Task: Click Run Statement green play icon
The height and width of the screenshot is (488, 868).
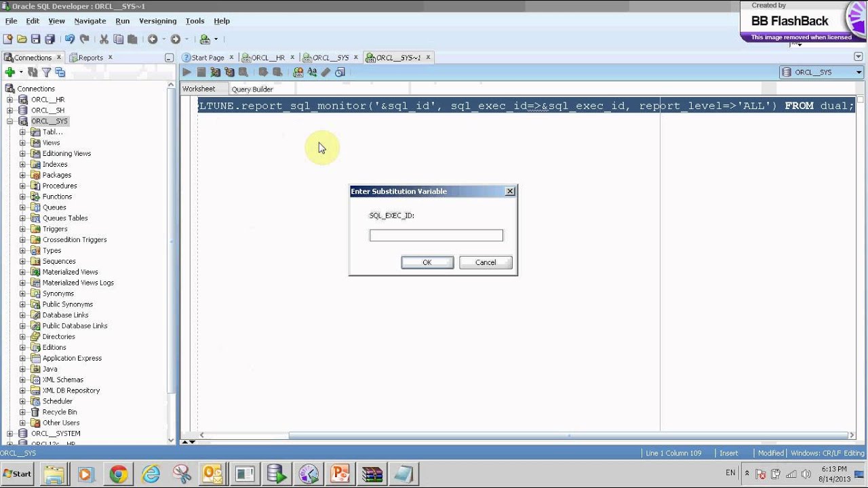Action: point(186,72)
